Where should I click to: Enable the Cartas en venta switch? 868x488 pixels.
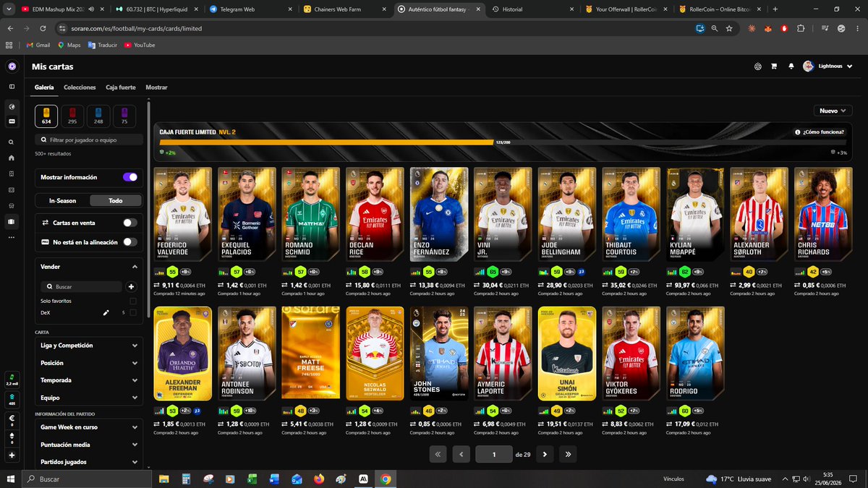point(130,223)
